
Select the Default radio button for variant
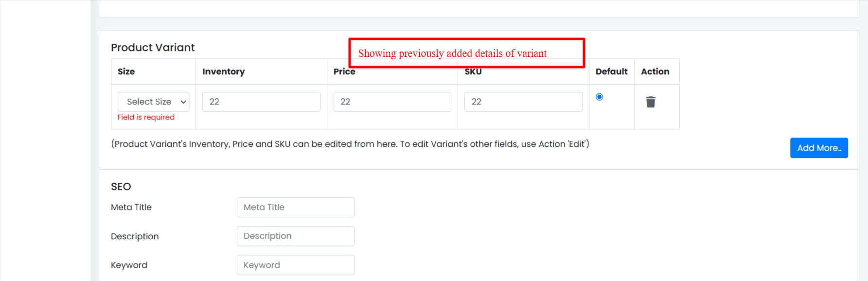tap(599, 97)
